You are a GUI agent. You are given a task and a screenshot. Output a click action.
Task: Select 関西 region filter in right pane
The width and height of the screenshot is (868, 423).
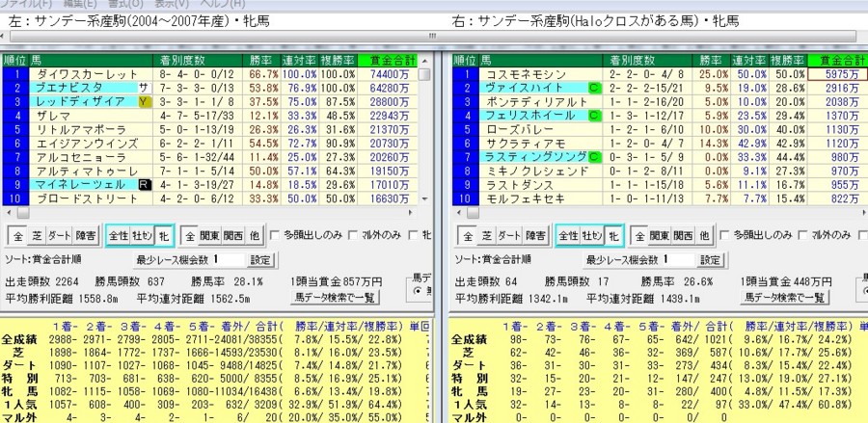(x=683, y=236)
